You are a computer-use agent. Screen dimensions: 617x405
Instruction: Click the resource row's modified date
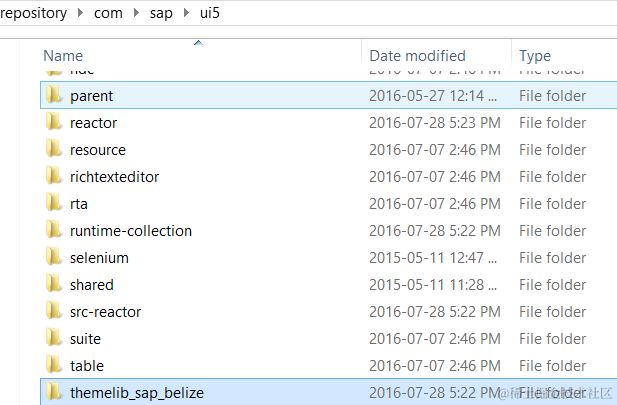[x=435, y=150]
